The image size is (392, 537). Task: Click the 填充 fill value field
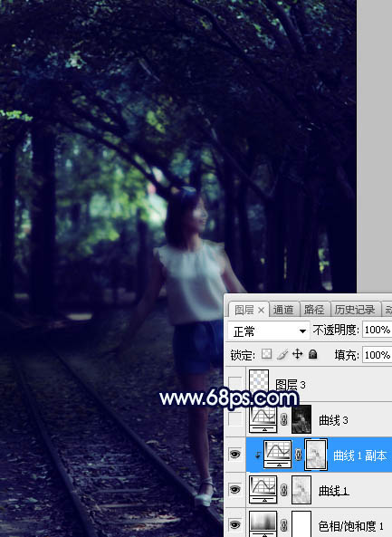click(x=377, y=355)
